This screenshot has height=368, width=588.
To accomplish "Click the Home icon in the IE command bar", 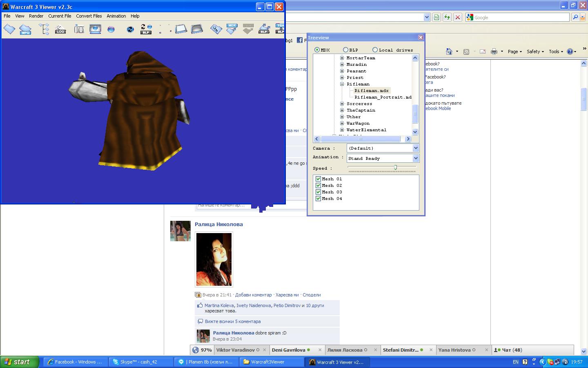I will 449,52.
